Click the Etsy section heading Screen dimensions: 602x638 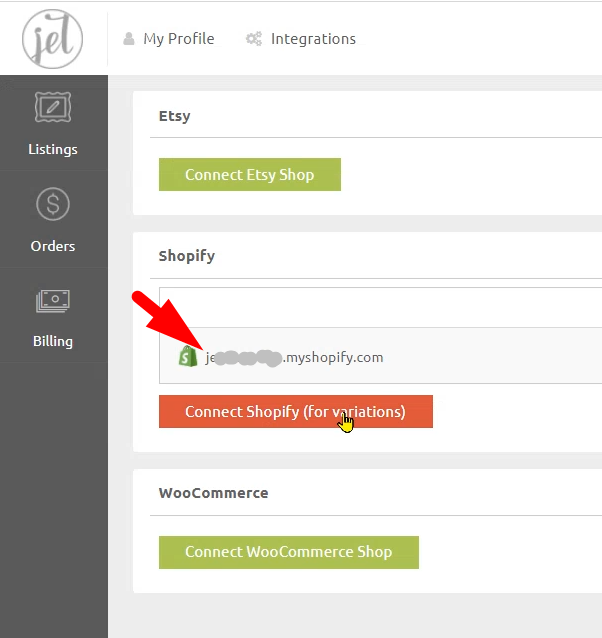coord(175,116)
